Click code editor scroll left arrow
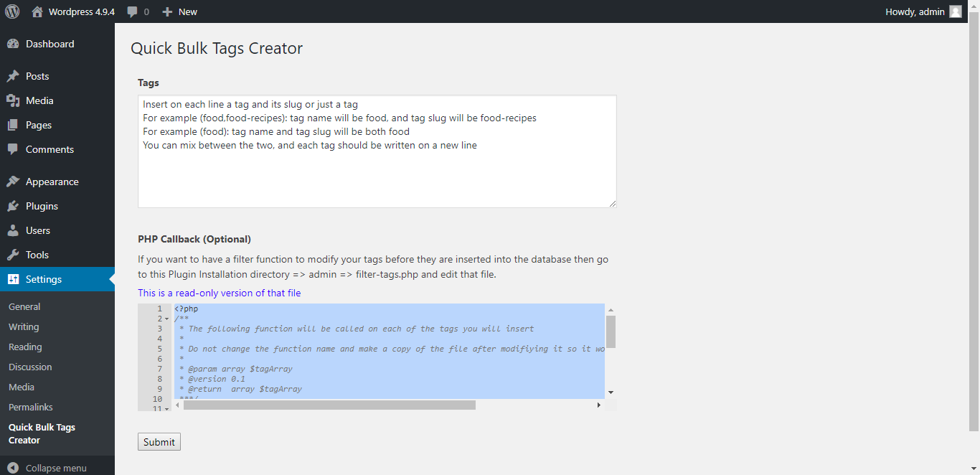This screenshot has height=475, width=980. tap(178, 405)
